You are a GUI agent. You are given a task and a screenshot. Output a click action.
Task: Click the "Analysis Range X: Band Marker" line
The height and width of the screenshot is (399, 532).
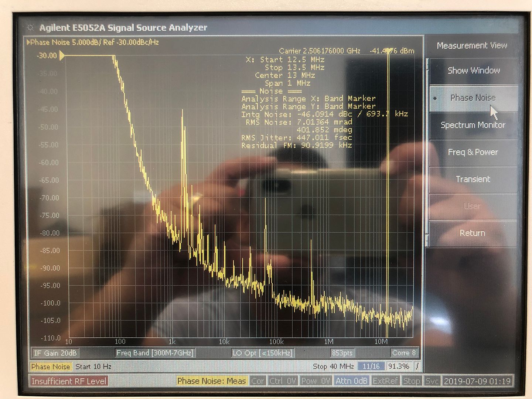308,99
